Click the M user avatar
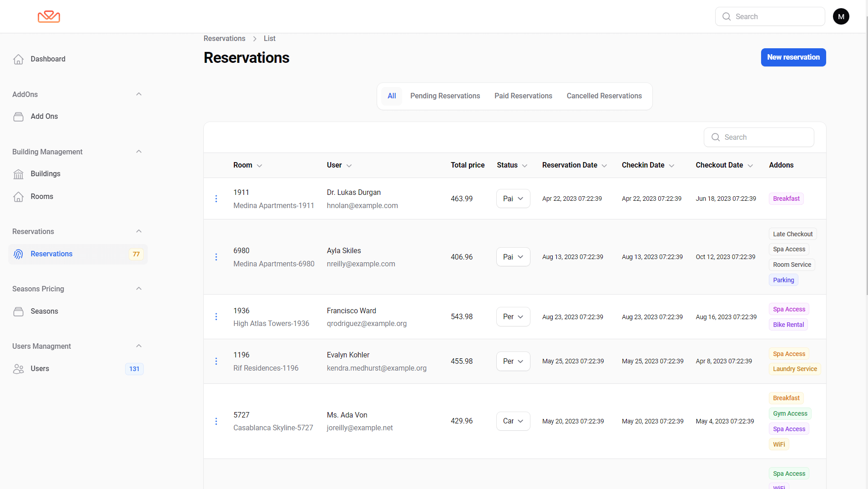Screen dimensions: 868x489 841,16
